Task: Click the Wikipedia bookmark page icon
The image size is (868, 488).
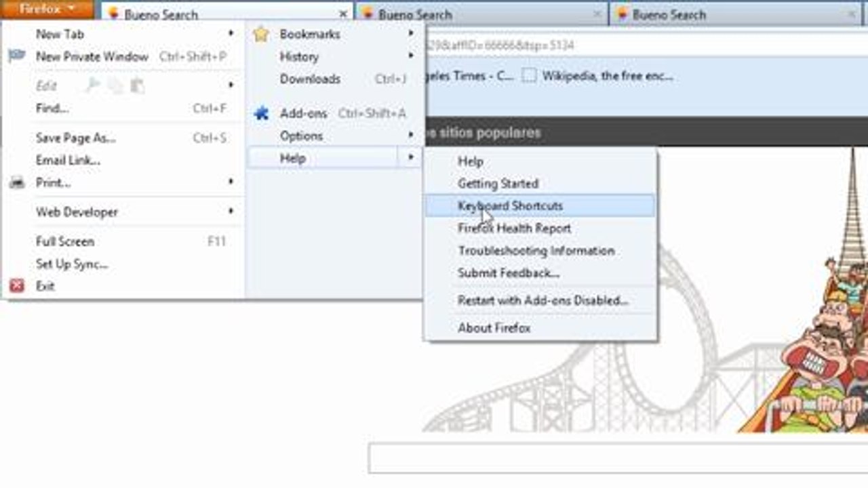Action: click(529, 76)
